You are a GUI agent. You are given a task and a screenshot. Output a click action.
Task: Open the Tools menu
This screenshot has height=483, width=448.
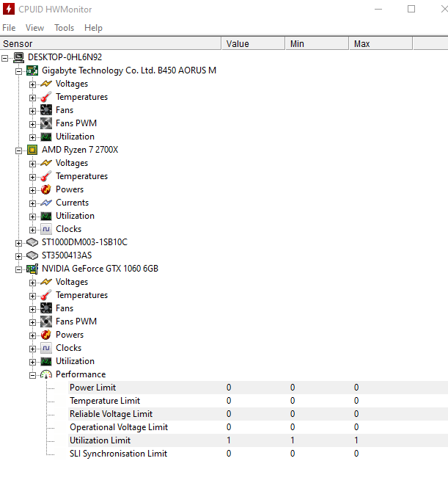coord(65,28)
